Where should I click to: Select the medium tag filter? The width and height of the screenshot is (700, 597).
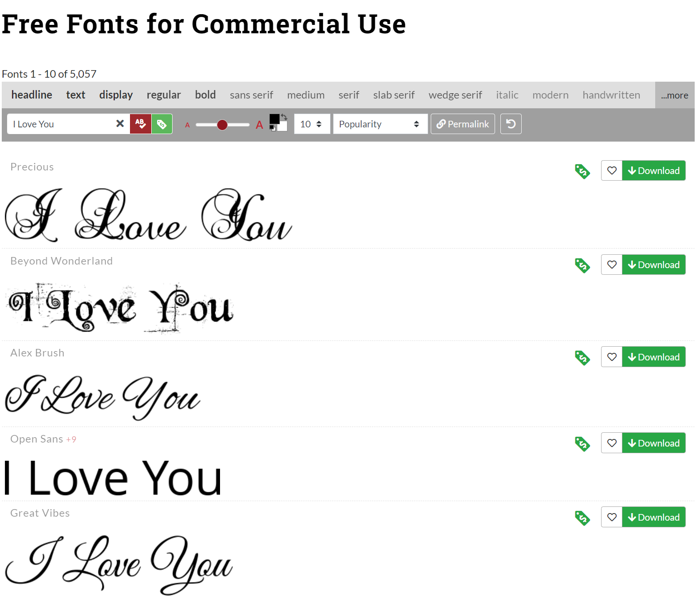coord(306,95)
